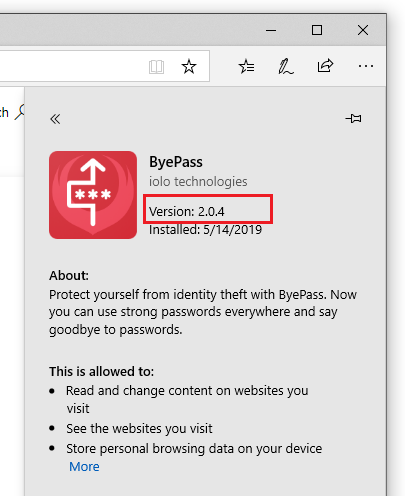Click 'Read and change content on websites' permission
The height and width of the screenshot is (496, 405).
pos(187,399)
